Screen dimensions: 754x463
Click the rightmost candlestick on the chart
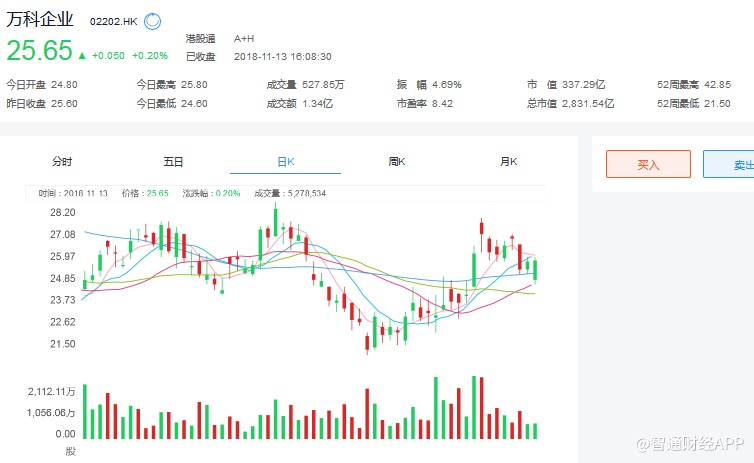point(536,268)
